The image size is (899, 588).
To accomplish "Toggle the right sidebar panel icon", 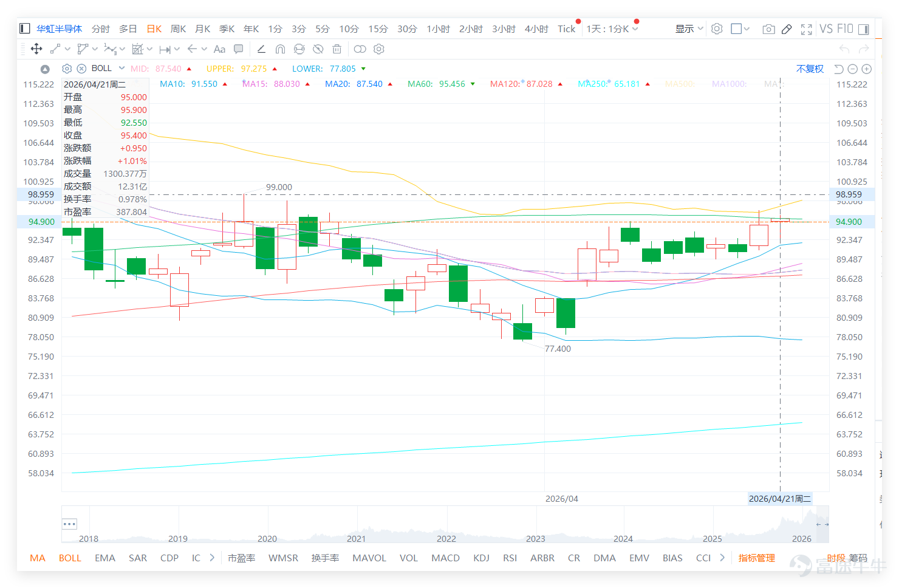I will [863, 29].
